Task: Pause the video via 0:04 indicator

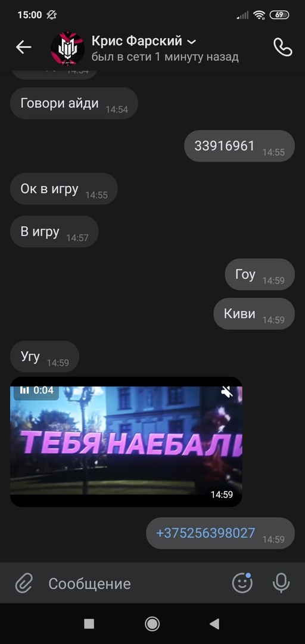Action: pyautogui.click(x=37, y=390)
